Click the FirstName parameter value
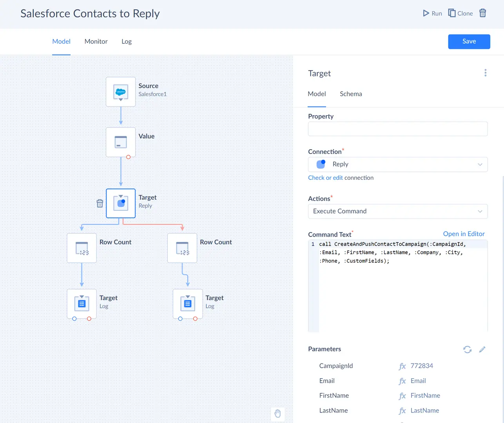Screen dimensions: 504x423 [x=425, y=396]
